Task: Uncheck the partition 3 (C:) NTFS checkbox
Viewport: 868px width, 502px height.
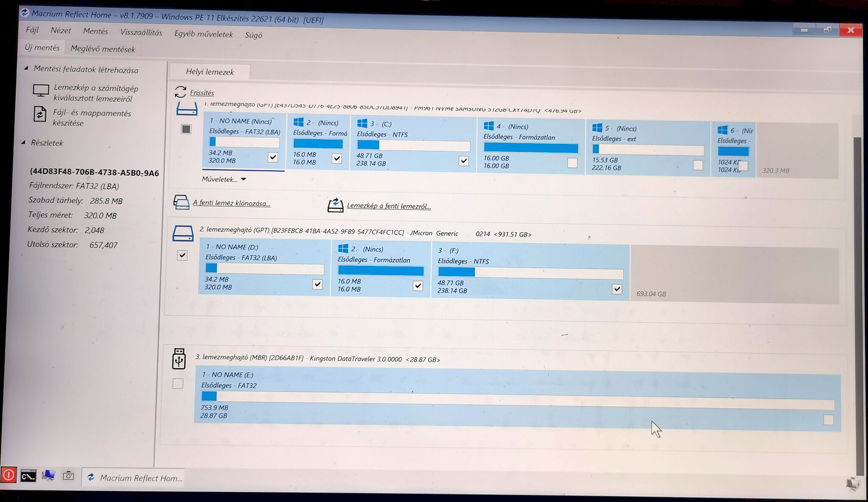Action: (464, 161)
